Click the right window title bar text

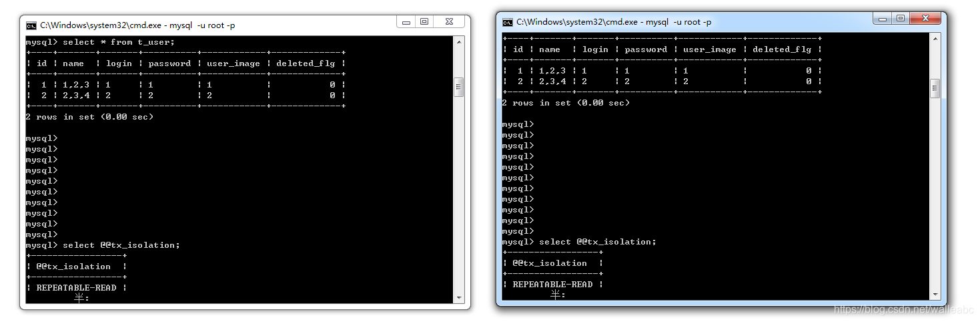pyautogui.click(x=614, y=22)
